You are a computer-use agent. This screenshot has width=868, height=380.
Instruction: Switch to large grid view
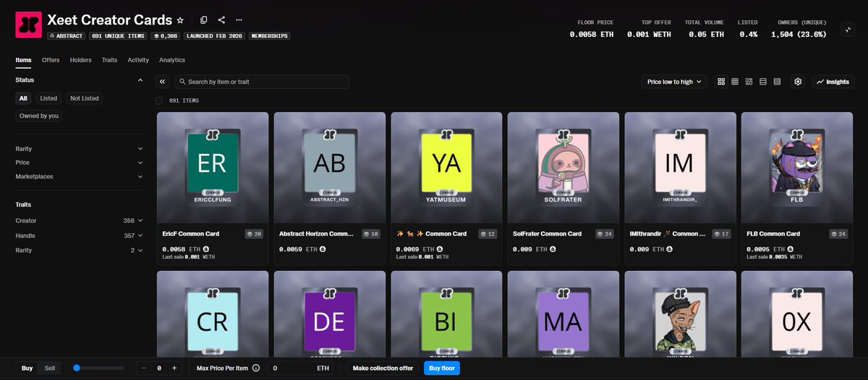[721, 82]
